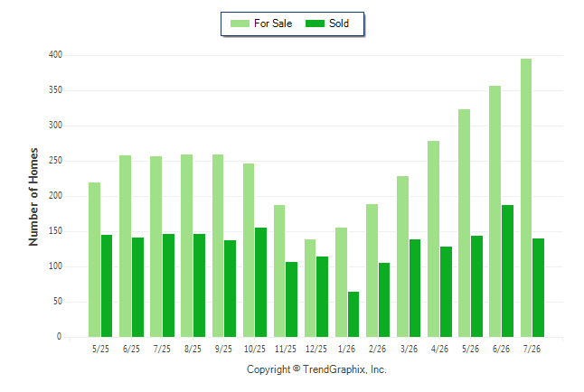
Task: Click the 5/25 For Sale bar
Action: (95, 260)
